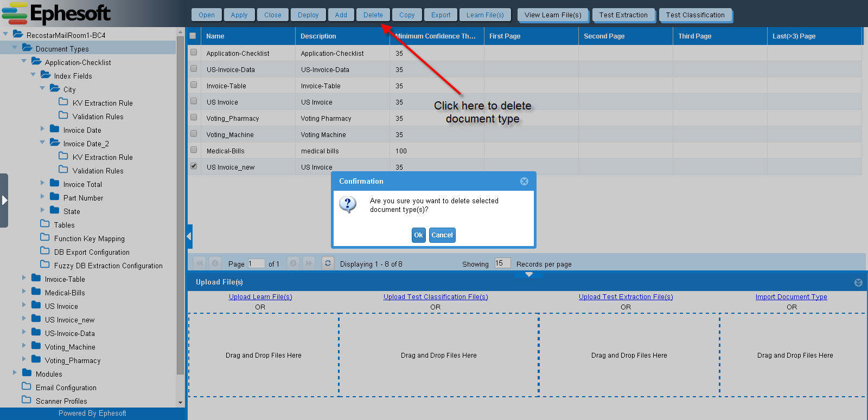Toggle the select-all checkbox in table header
This screenshot has height=420, width=868.
(x=193, y=36)
